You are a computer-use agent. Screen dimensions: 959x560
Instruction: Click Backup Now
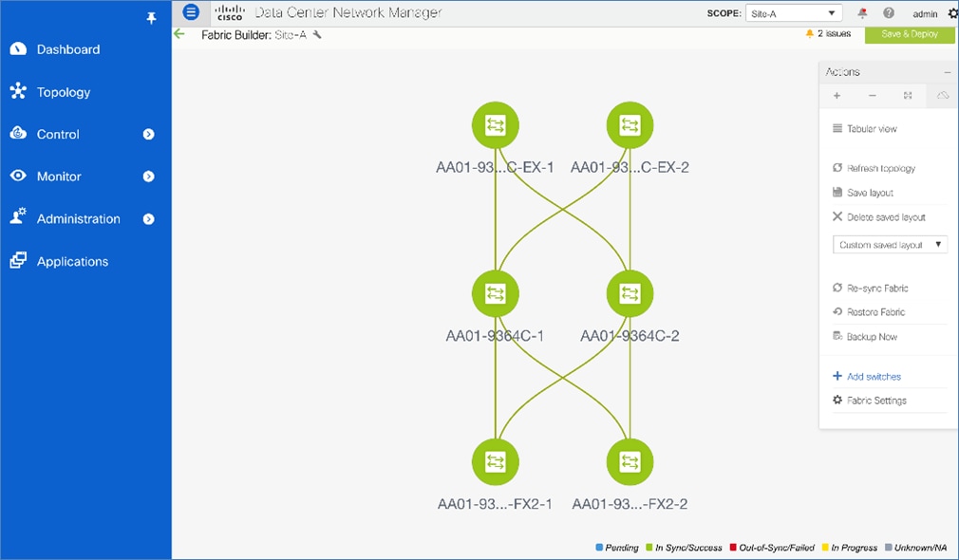click(865, 337)
